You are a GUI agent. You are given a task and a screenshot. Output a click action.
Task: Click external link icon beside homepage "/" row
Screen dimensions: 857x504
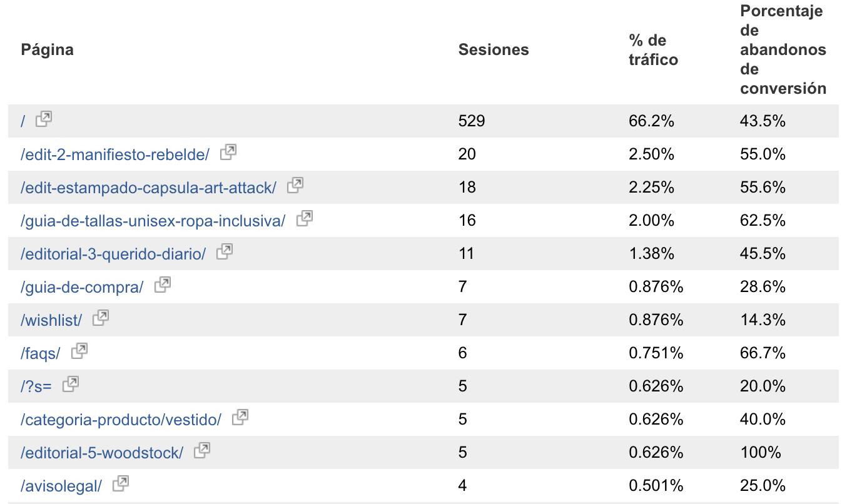pos(44,119)
